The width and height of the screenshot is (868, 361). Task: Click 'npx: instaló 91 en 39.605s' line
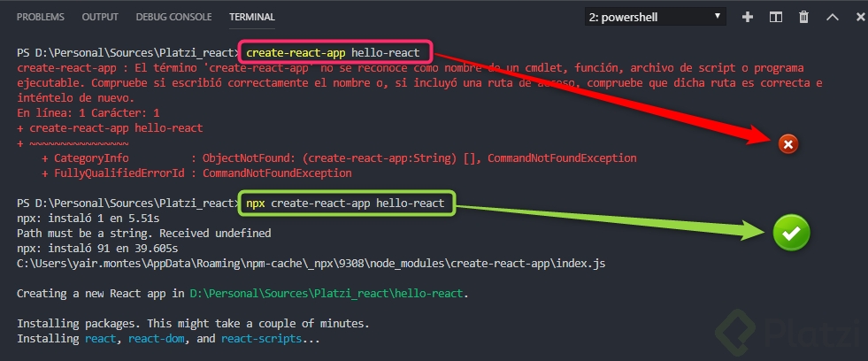[97, 248]
